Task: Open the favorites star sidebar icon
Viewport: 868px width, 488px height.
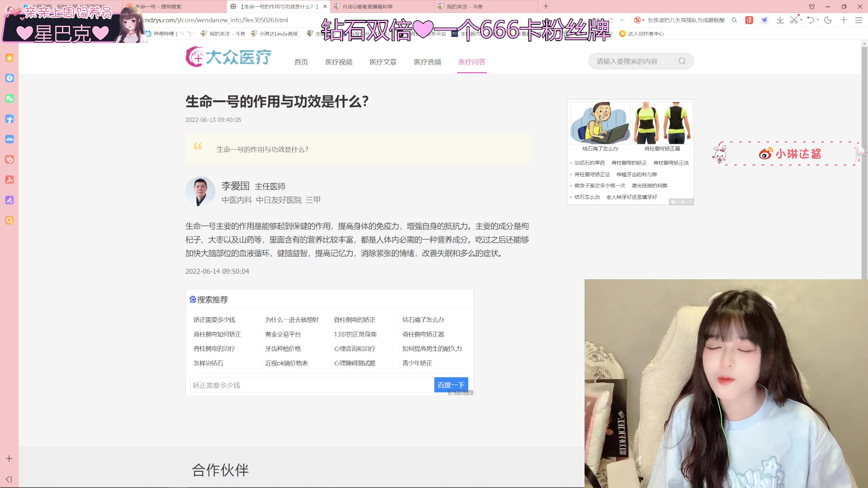Action: (9, 58)
